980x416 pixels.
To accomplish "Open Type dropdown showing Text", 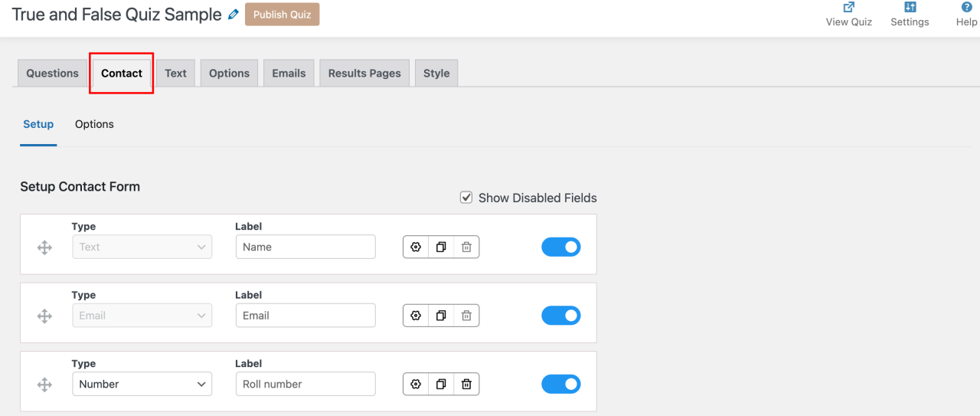I will point(142,247).
